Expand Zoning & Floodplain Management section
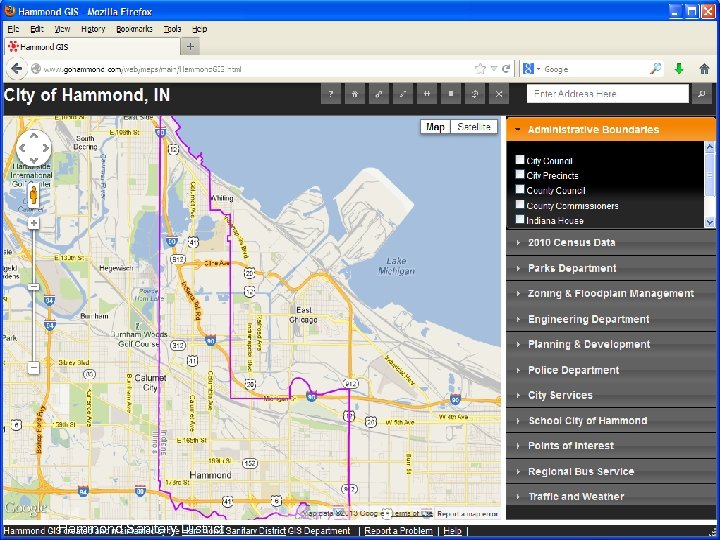 (611, 293)
